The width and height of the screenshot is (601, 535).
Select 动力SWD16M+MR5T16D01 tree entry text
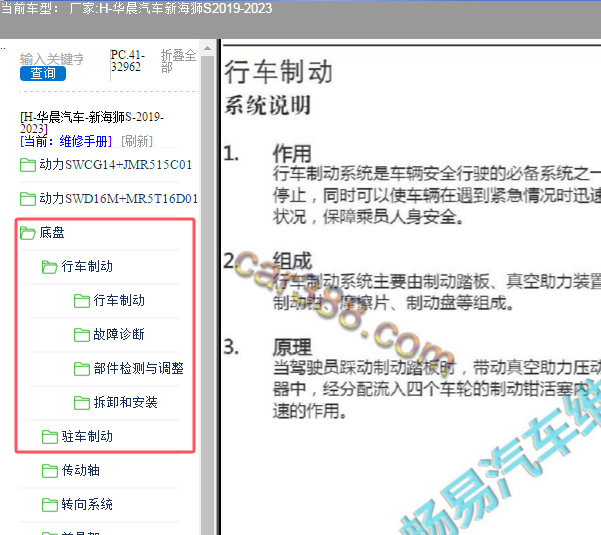pyautogui.click(x=118, y=199)
